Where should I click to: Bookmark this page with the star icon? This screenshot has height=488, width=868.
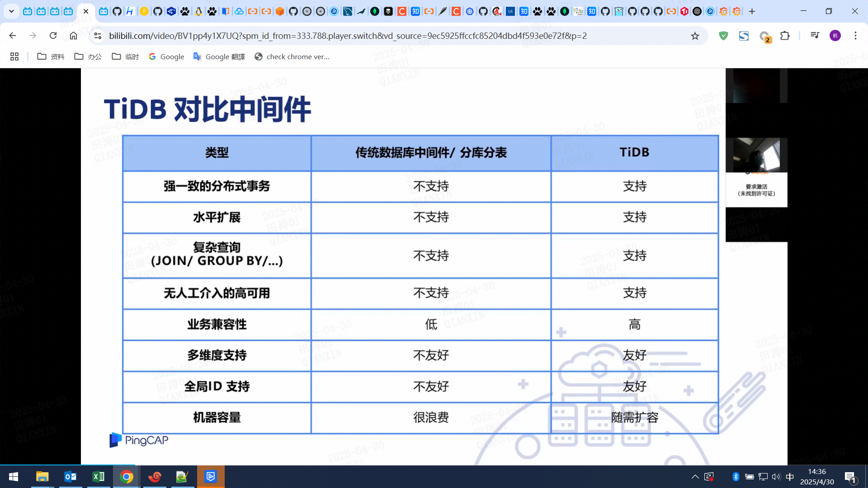(x=695, y=36)
